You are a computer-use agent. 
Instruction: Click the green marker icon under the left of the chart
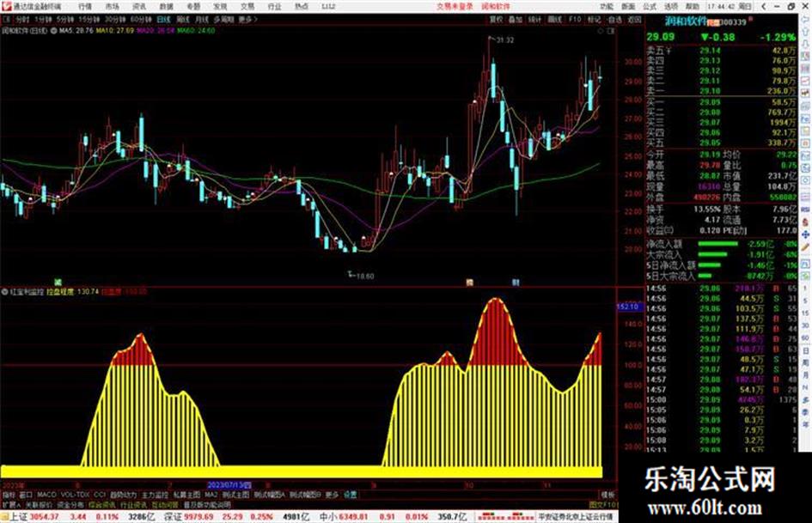58,283
